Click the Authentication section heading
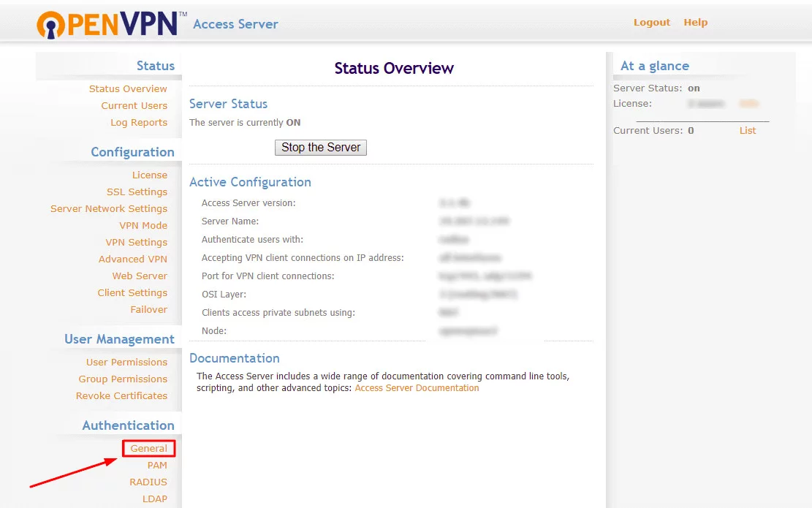Image resolution: width=812 pixels, height=508 pixels. tap(129, 425)
